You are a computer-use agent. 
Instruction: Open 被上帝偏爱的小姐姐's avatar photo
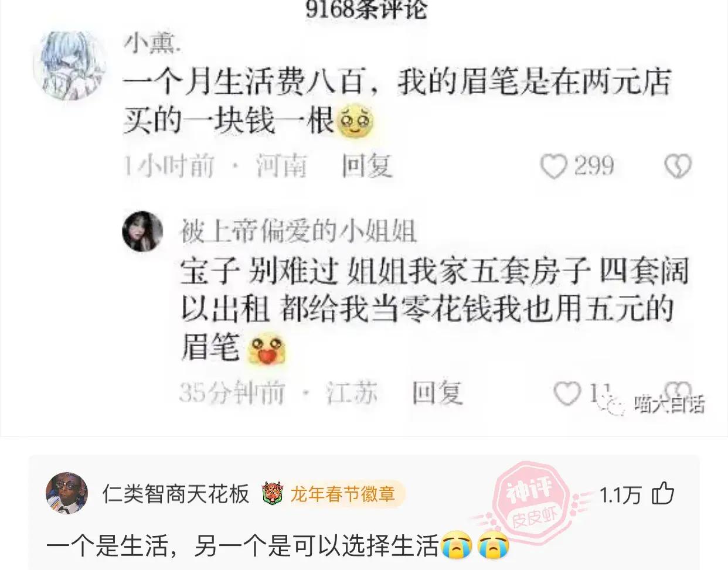click(x=142, y=231)
